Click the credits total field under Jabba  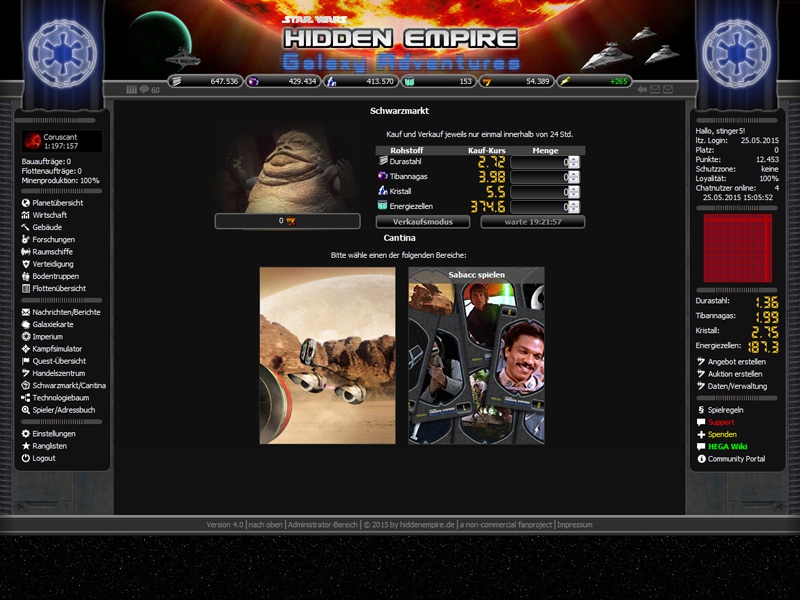coord(288,221)
